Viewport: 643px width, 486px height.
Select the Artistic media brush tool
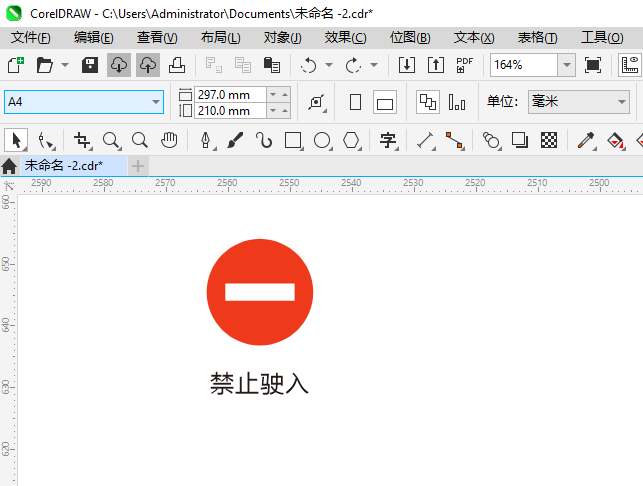pos(235,140)
